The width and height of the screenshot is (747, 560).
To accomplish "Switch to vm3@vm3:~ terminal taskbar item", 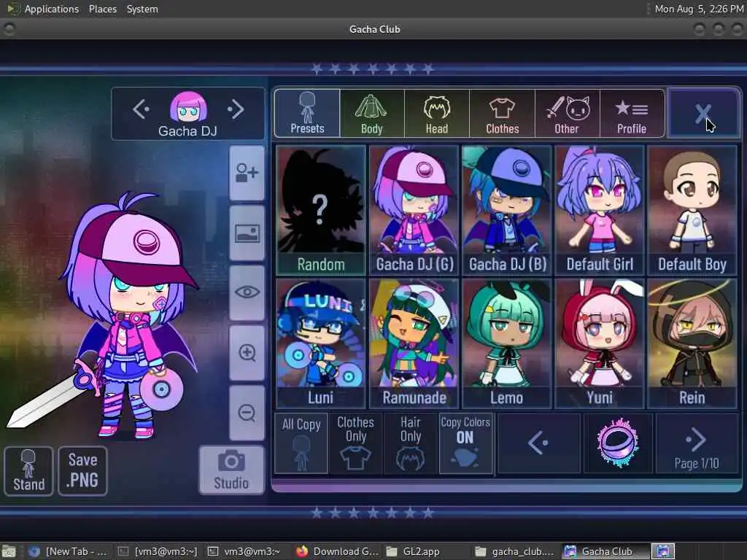I will 245,551.
